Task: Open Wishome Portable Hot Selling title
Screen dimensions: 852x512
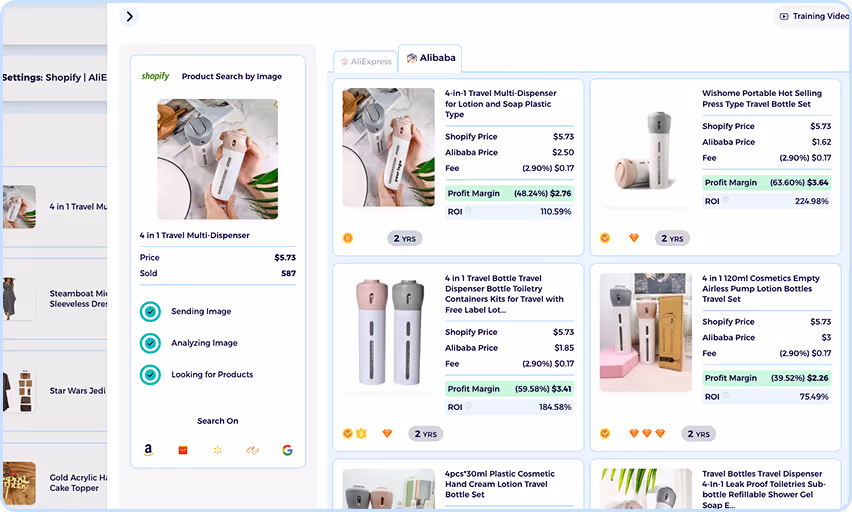Action: (762, 98)
